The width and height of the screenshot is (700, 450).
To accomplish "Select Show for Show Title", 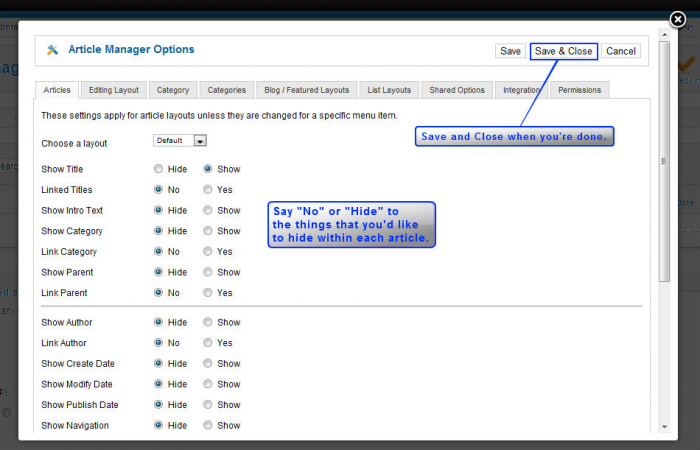I will click(208, 169).
